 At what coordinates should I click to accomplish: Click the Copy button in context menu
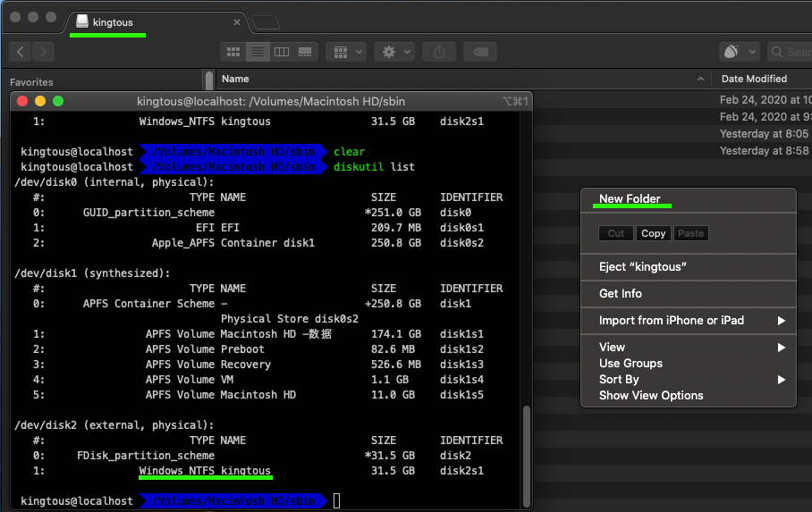click(653, 233)
